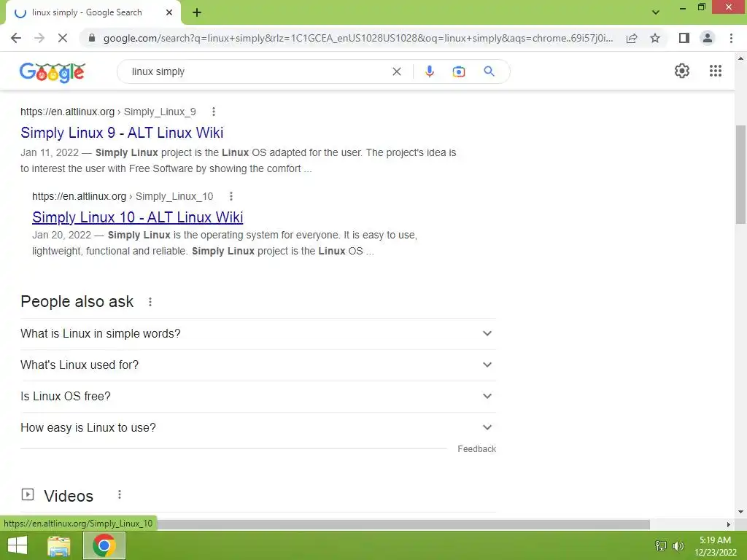Expand What's Linux used for?
The width and height of the screenshot is (747, 560).
(258, 365)
